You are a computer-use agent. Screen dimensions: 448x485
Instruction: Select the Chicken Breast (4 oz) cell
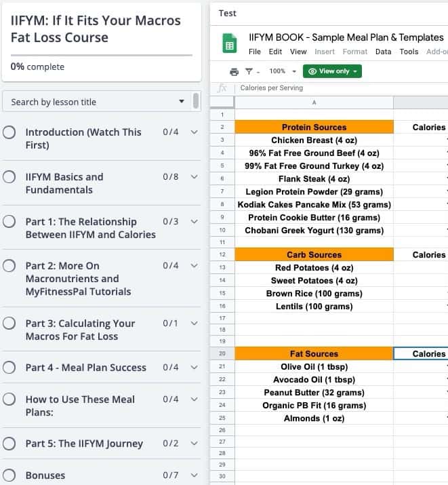pos(314,140)
